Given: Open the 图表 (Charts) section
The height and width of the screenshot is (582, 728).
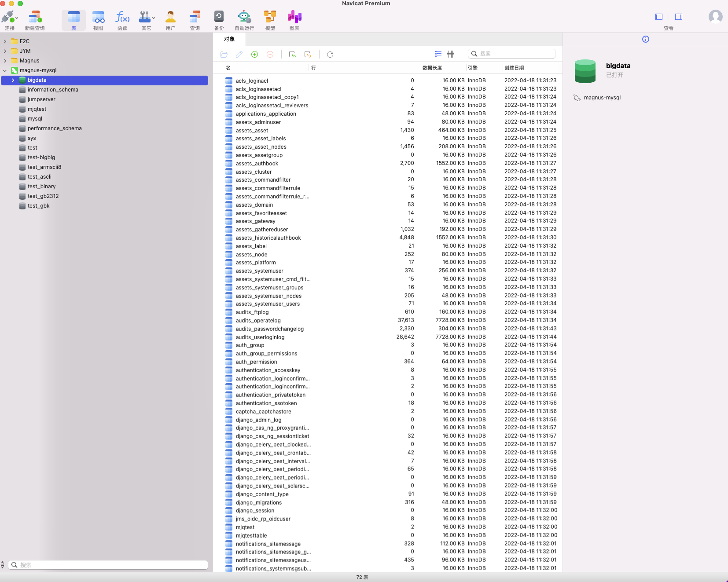Looking at the screenshot, I should pos(294,17).
